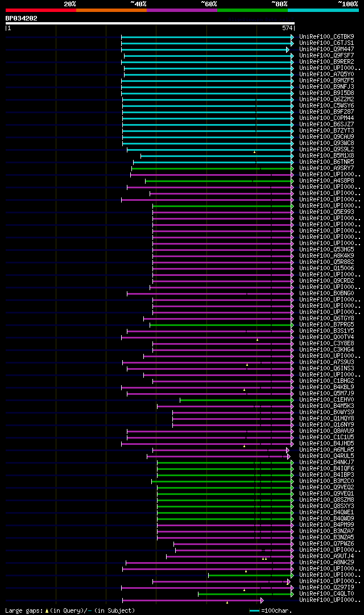Select hit UniRef100_B4JHD5
The height and width of the screenshot is (615, 364).
[326, 444]
